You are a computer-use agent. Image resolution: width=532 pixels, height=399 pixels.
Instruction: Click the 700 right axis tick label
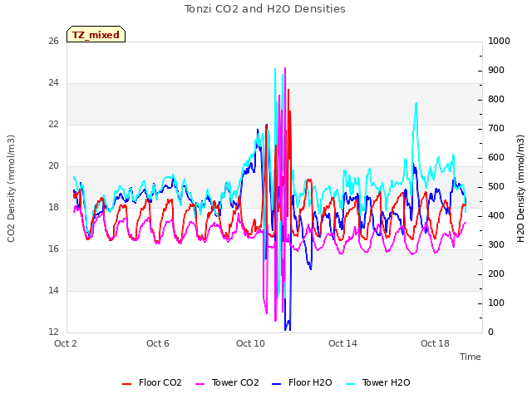click(496, 129)
